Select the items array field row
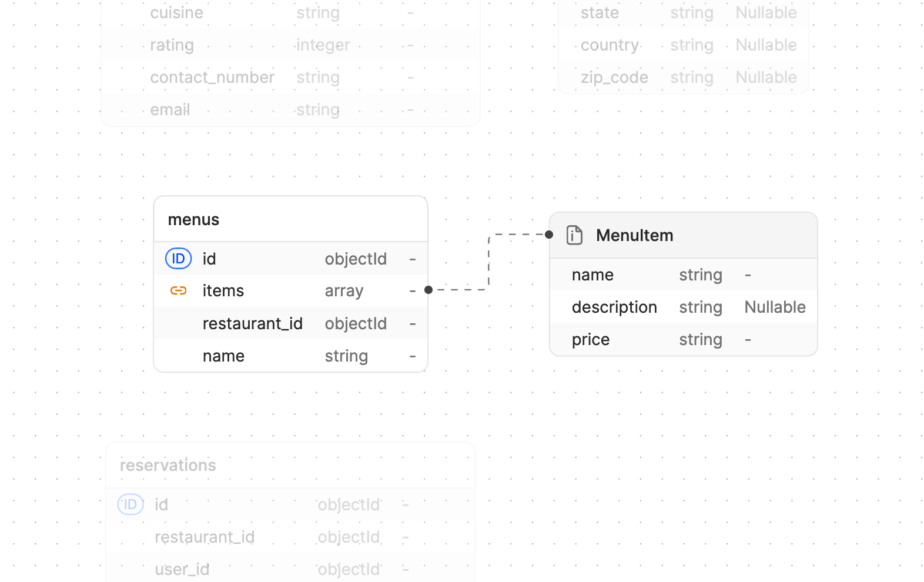Screen dimensions: 924x582 tap(290, 290)
